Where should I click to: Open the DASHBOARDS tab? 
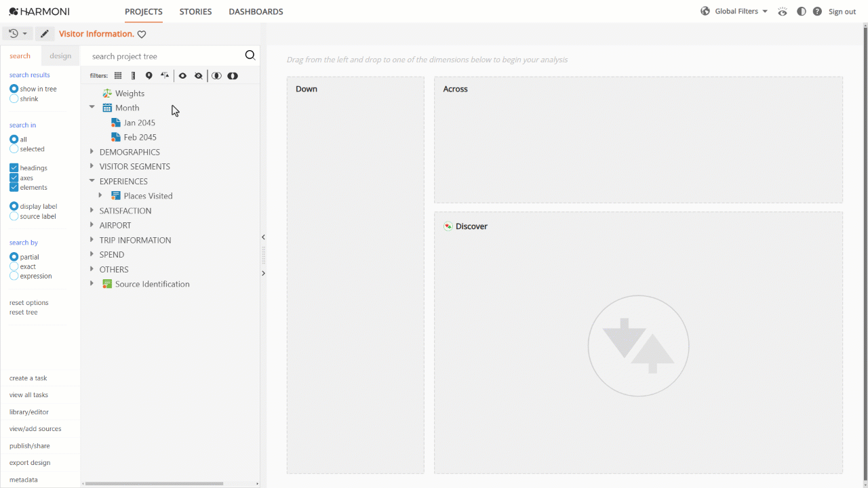(x=256, y=12)
